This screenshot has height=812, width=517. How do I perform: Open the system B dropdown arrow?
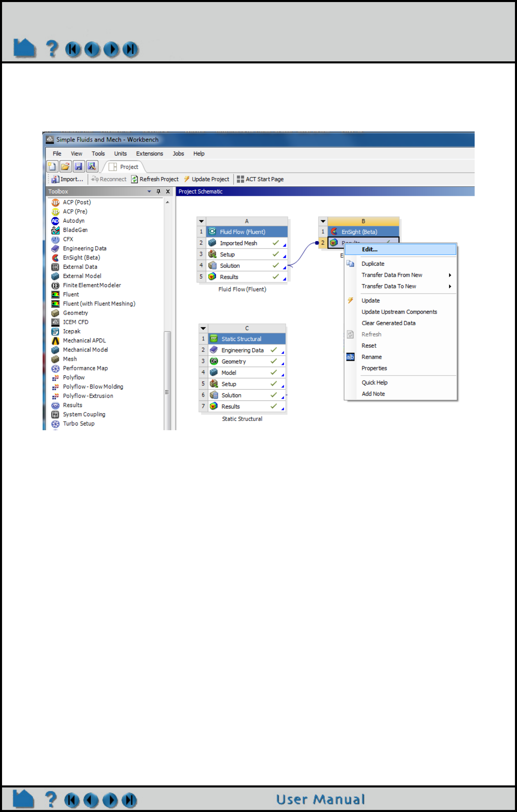pos(323,221)
